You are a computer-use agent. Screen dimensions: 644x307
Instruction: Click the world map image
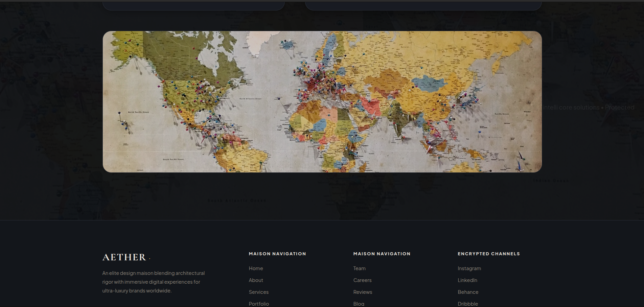click(x=322, y=102)
